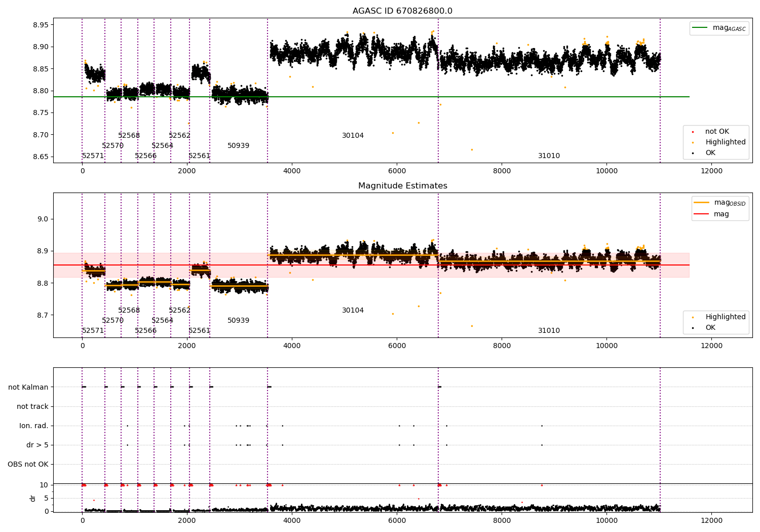760x532 pixels.
Task: Click the "Ion. rad." axis label
Action: point(34,426)
